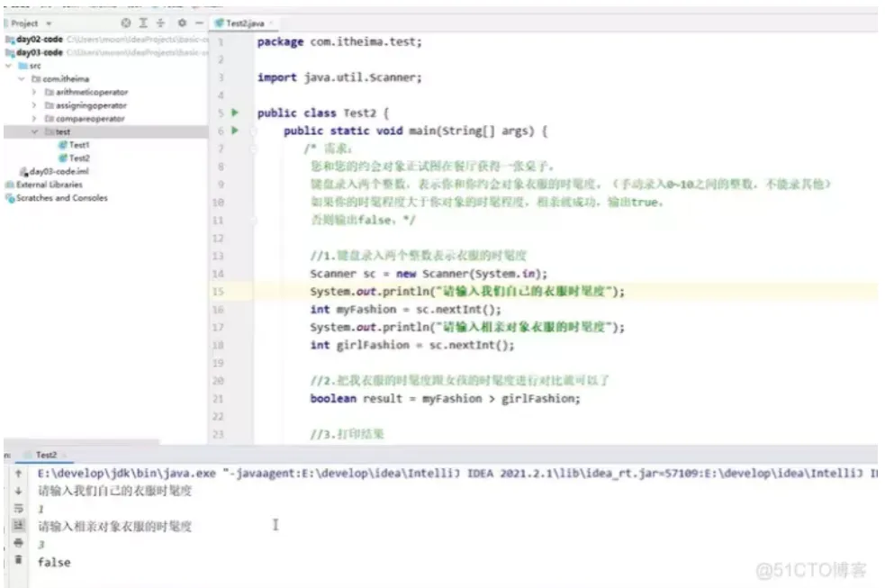Expand the assigningoperator package
Viewport: 885px width, 588px height.
[34, 105]
